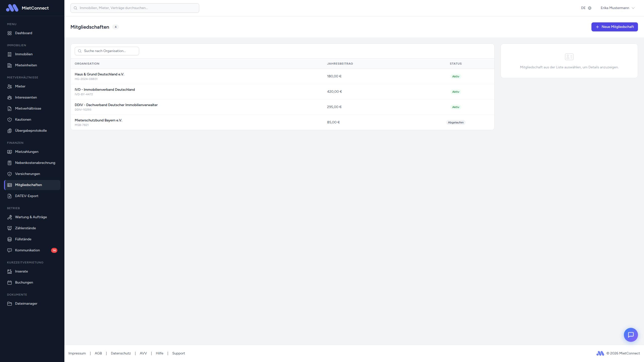Screen dimensions: 644x362
Task: Select the Haus & Grund Deutschland row
Action: 99,76
